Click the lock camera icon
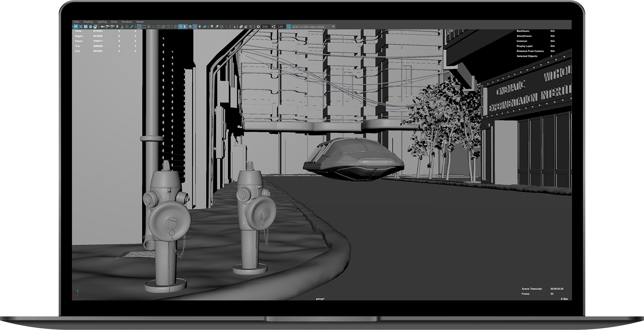This screenshot has height=330, width=644. point(107,27)
